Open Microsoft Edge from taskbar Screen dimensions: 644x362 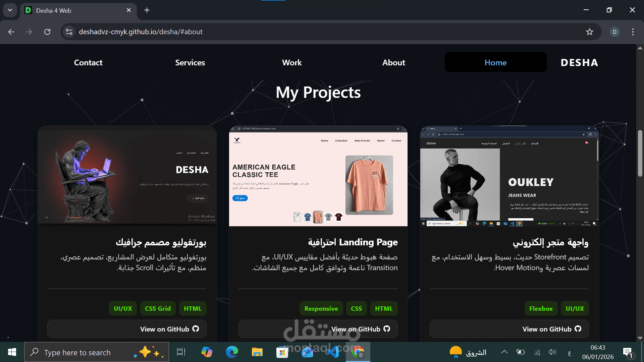coord(232,352)
